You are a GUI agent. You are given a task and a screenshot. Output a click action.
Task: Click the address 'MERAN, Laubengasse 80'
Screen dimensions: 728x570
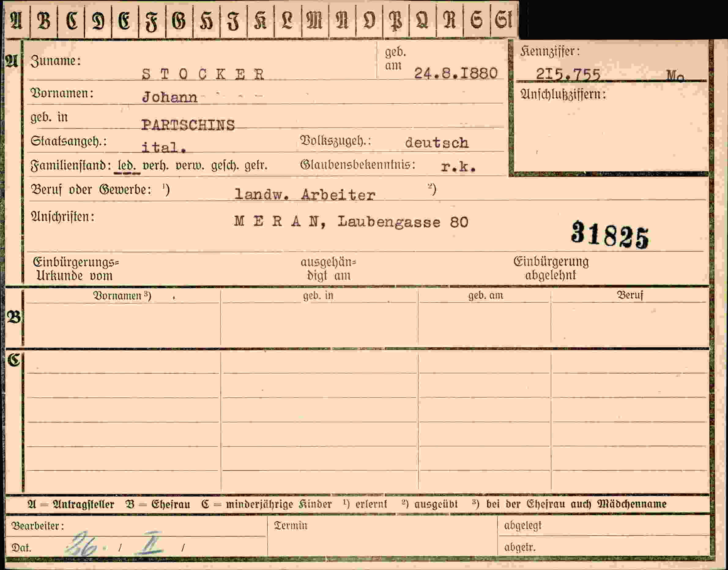coord(351,222)
